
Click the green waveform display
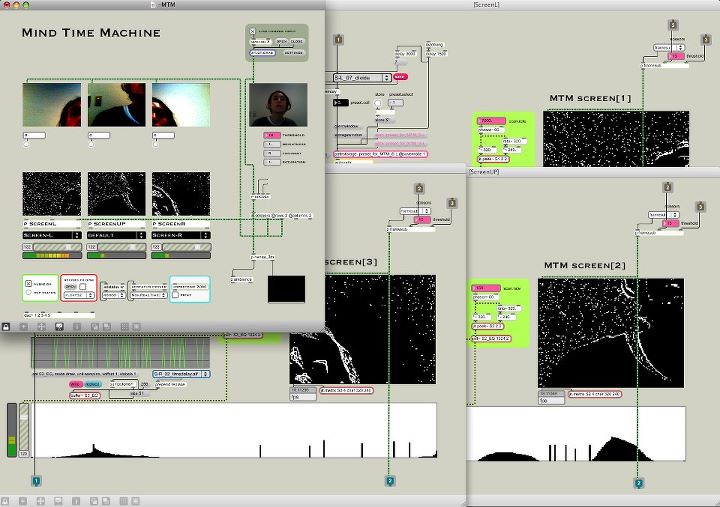tap(120, 354)
